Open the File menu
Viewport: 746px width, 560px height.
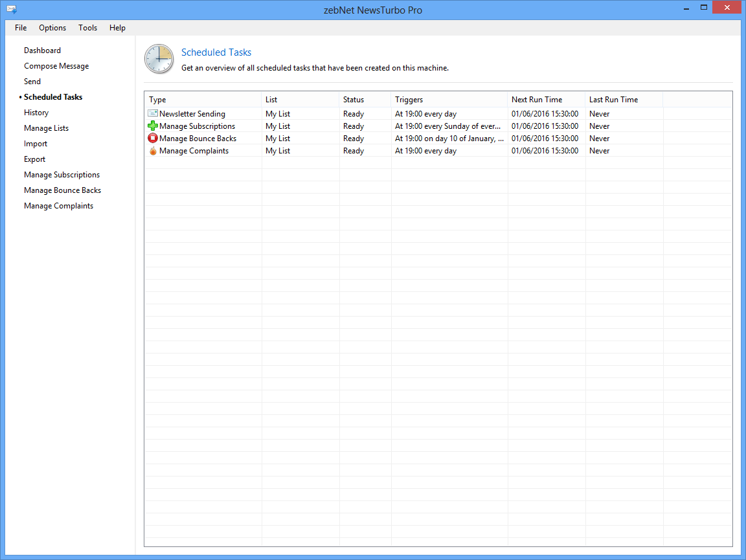[21, 28]
